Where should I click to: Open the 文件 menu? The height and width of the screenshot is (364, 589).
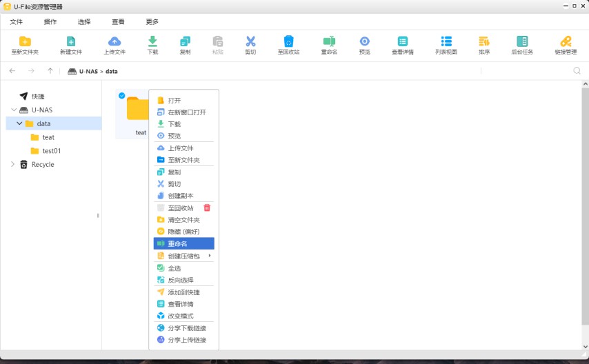[x=16, y=22]
